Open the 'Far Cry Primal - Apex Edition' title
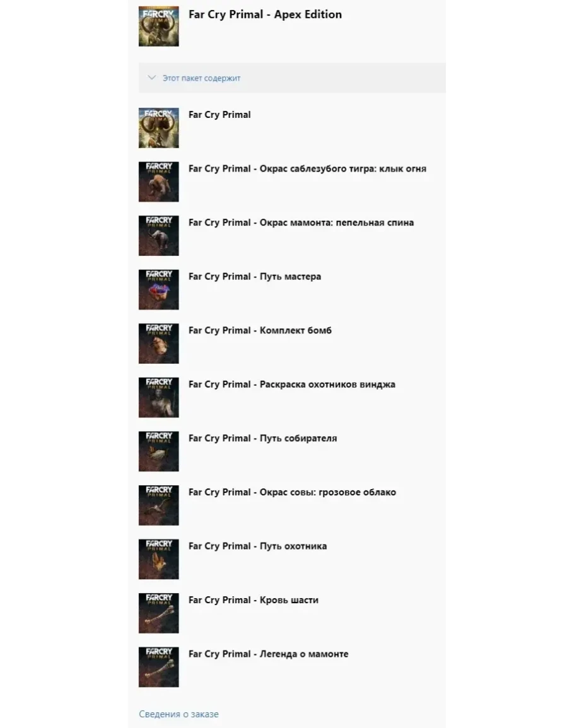The image size is (574, 728). [x=265, y=14]
